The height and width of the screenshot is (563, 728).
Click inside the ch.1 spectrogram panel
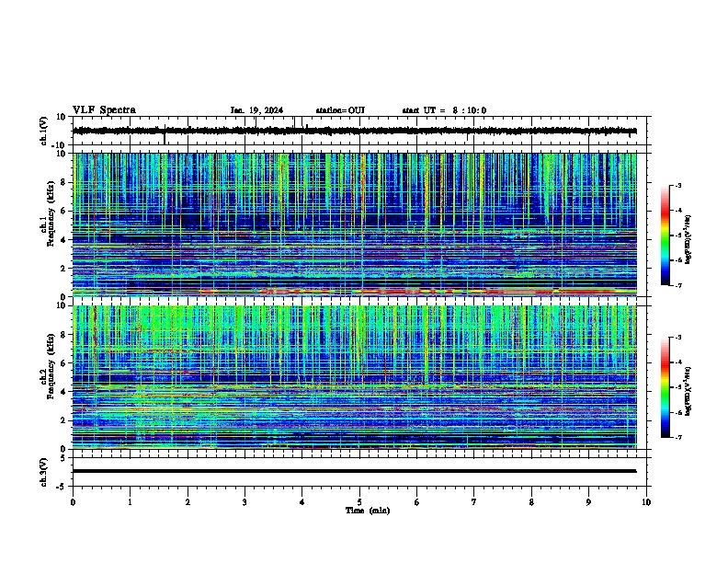tap(354, 224)
